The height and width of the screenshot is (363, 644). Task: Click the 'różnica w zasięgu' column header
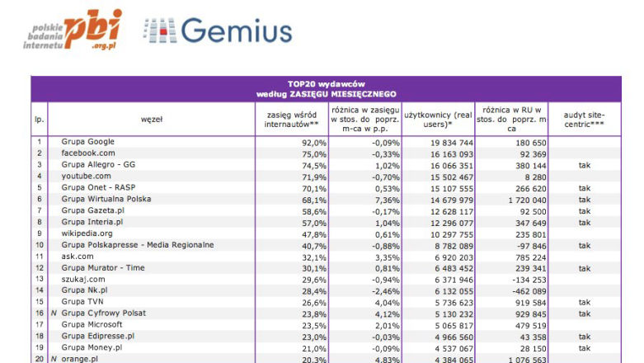click(364, 119)
